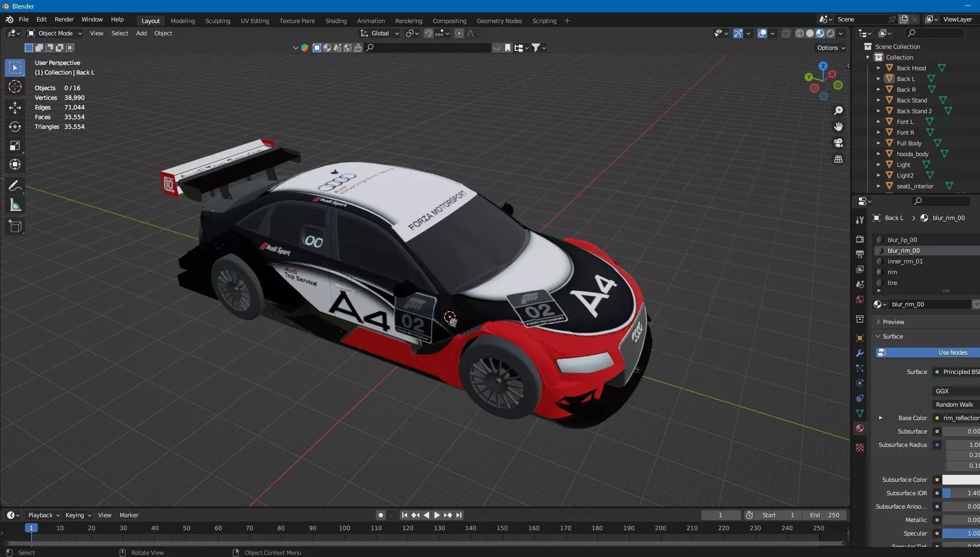
Task: Choose the Move tool
Action: click(15, 107)
